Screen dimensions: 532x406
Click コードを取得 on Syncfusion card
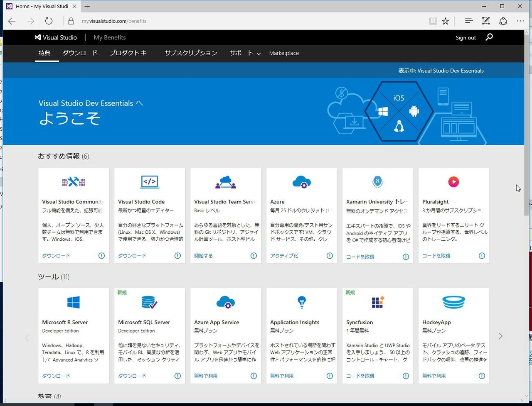point(360,376)
